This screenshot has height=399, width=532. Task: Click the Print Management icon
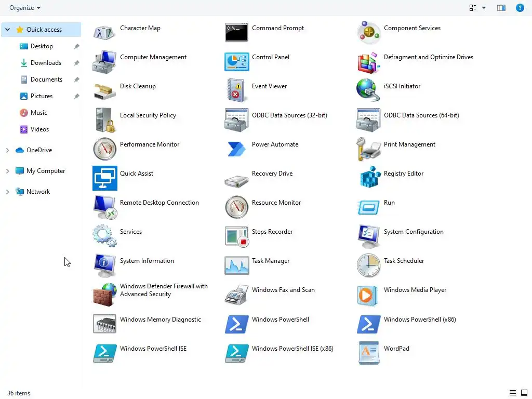coord(368,149)
